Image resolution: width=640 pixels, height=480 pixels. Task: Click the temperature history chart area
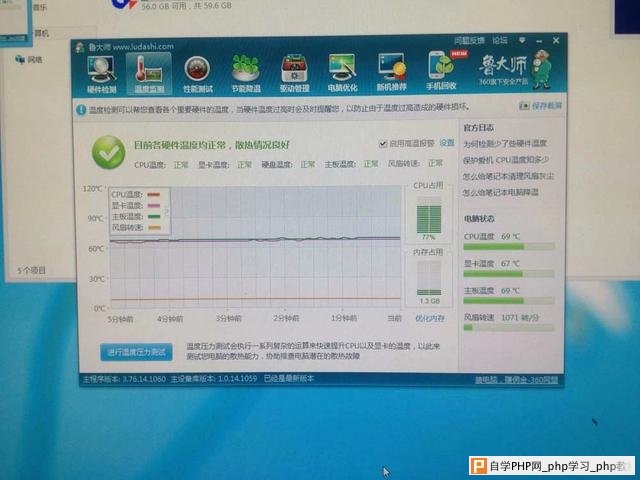[x=255, y=248]
